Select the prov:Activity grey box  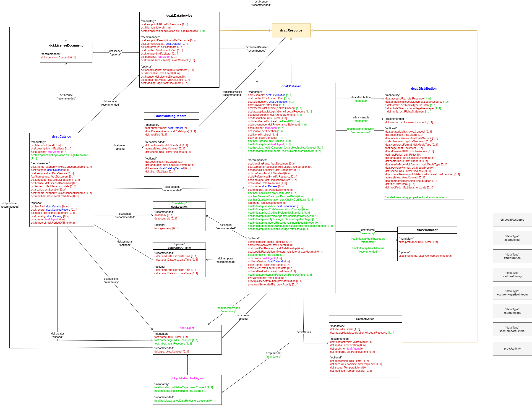tap(512, 349)
